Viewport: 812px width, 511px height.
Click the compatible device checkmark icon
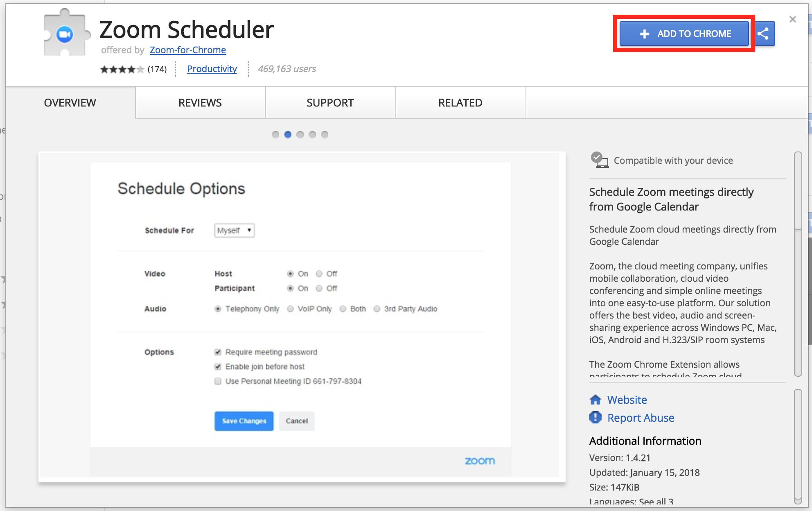[x=600, y=160]
